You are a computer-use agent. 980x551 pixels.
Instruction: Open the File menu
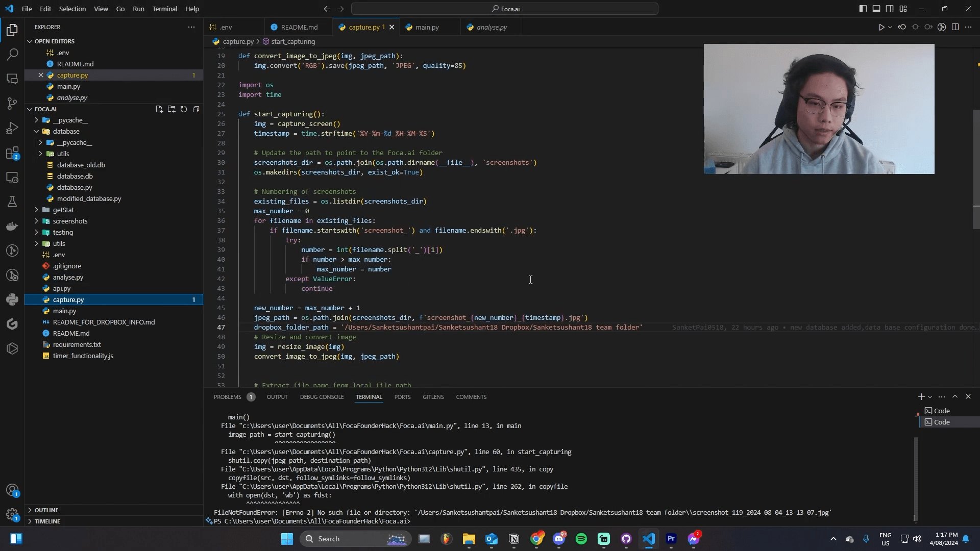click(27, 9)
